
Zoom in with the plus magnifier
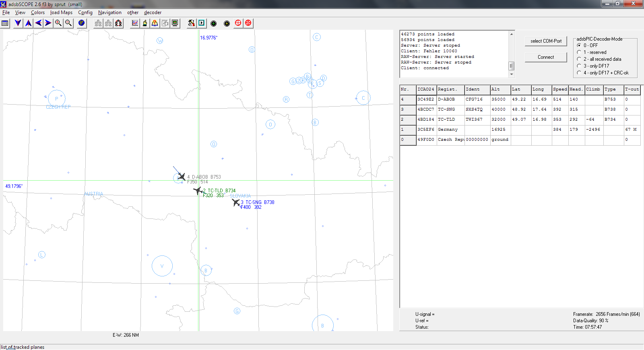(58, 23)
